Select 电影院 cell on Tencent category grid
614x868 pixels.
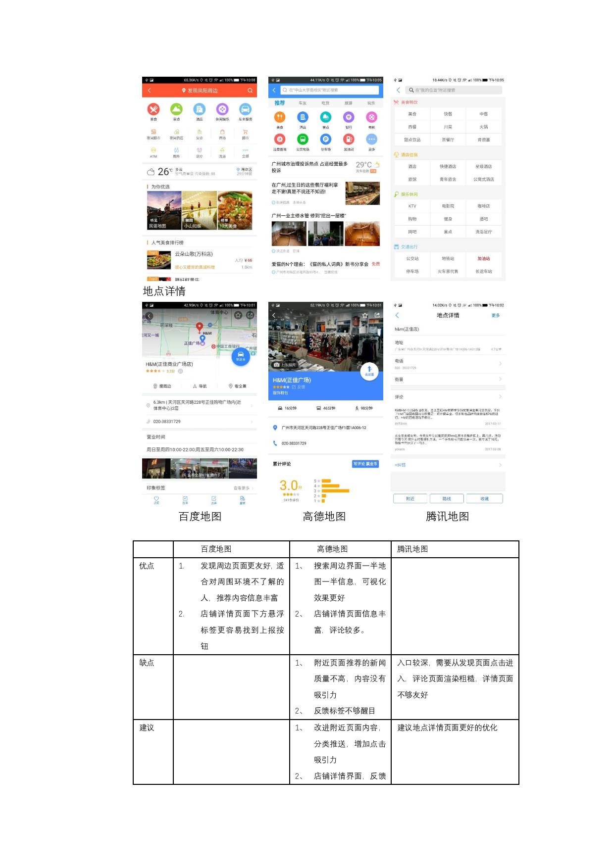(448, 206)
